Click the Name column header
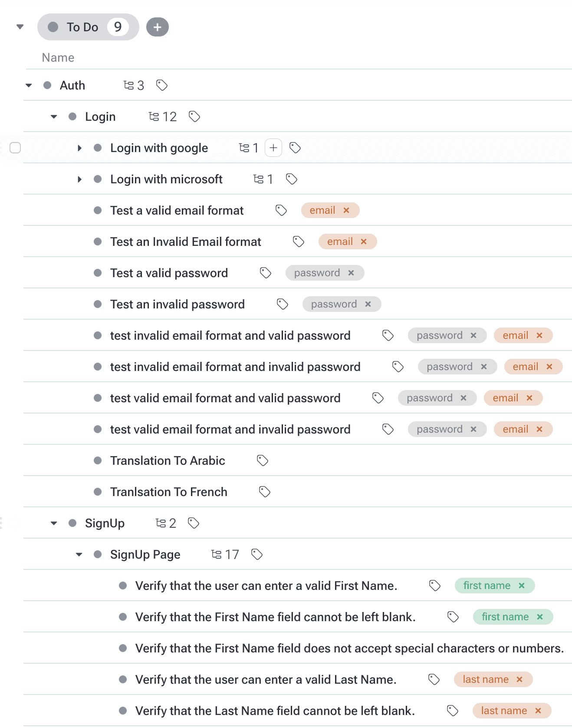 click(58, 58)
